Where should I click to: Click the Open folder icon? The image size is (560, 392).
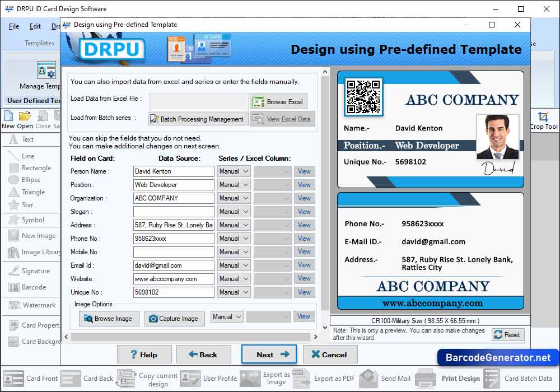tap(25, 120)
